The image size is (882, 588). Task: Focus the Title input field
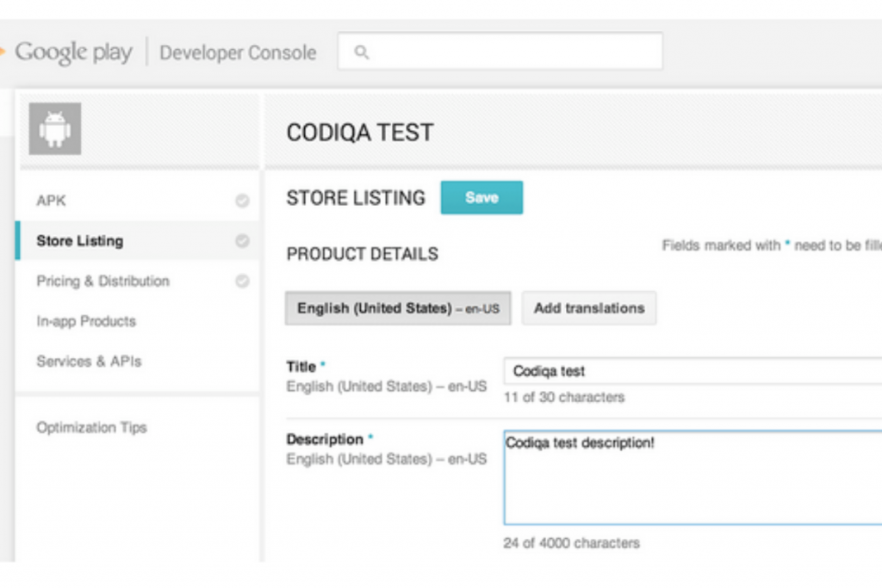coord(689,371)
